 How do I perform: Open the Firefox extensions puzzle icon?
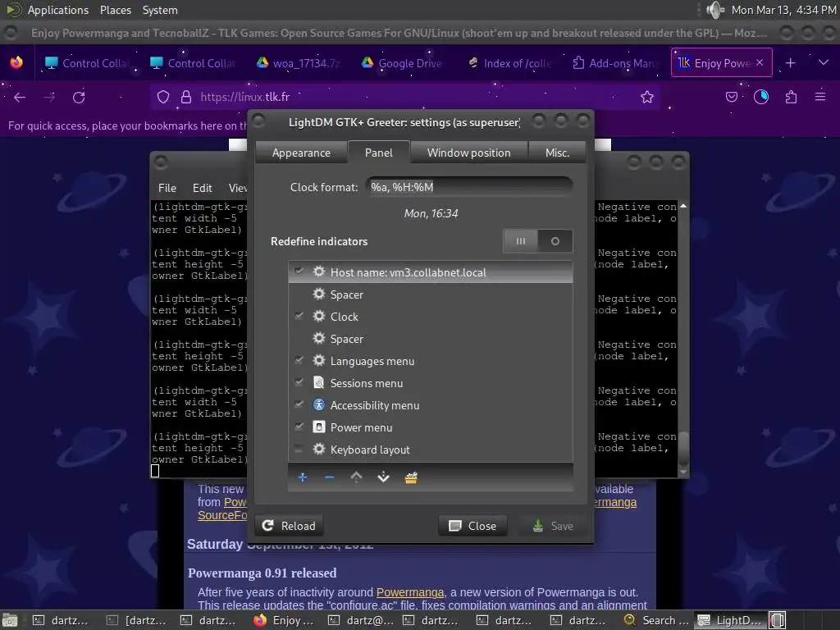click(791, 97)
